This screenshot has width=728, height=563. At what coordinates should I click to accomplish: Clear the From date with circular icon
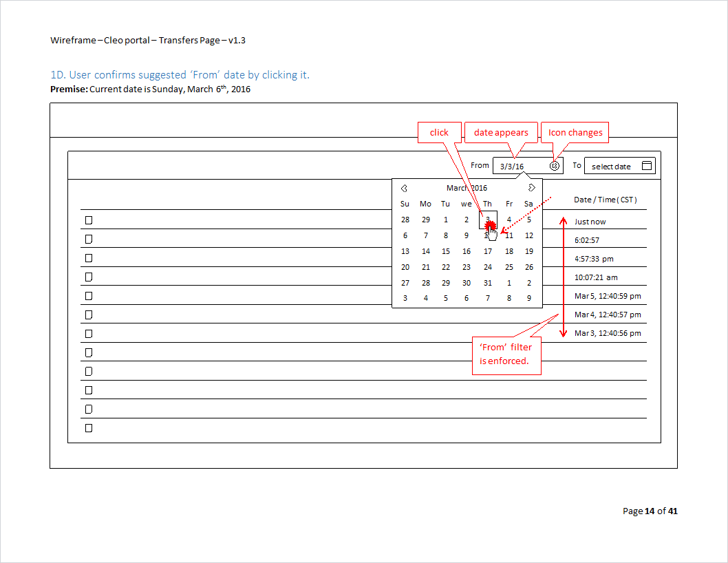click(555, 166)
